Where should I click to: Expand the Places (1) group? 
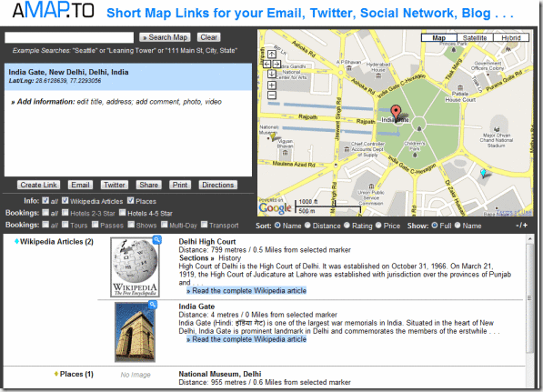point(76,374)
